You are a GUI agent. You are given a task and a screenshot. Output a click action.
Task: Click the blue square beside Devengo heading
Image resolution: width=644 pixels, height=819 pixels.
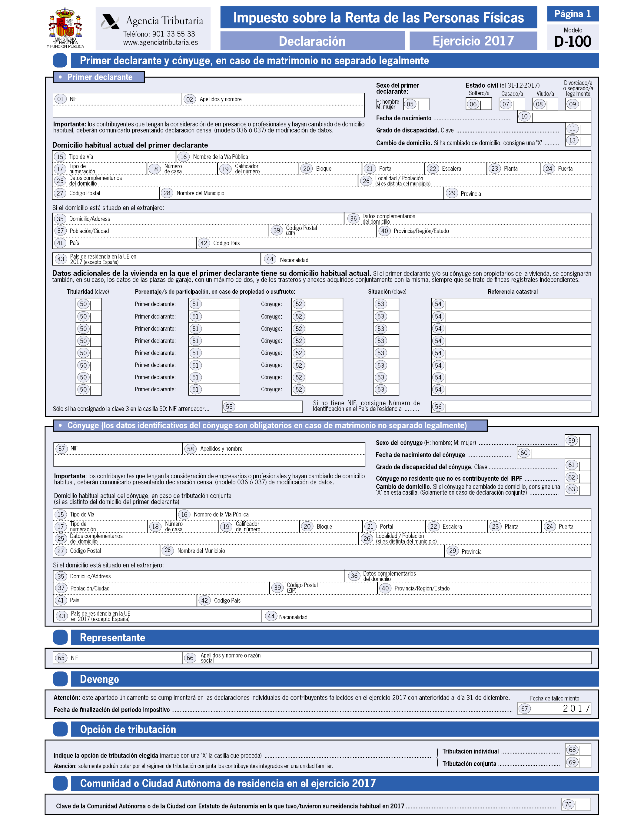click(60, 679)
